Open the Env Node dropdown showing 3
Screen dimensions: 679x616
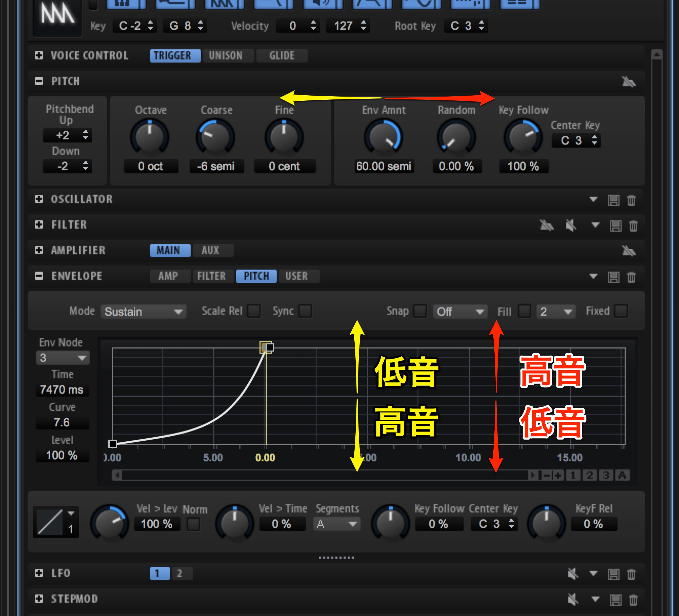coord(63,358)
